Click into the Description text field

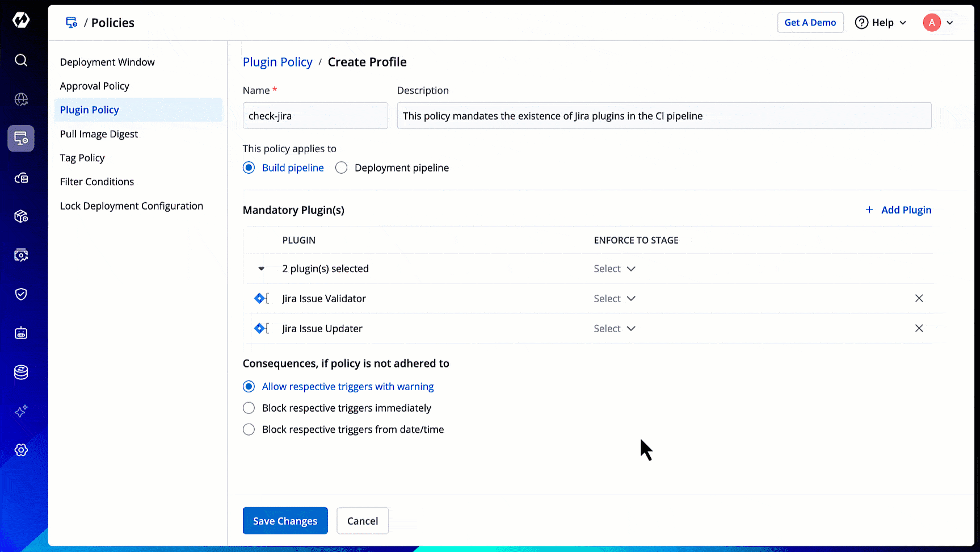pyautogui.click(x=664, y=116)
